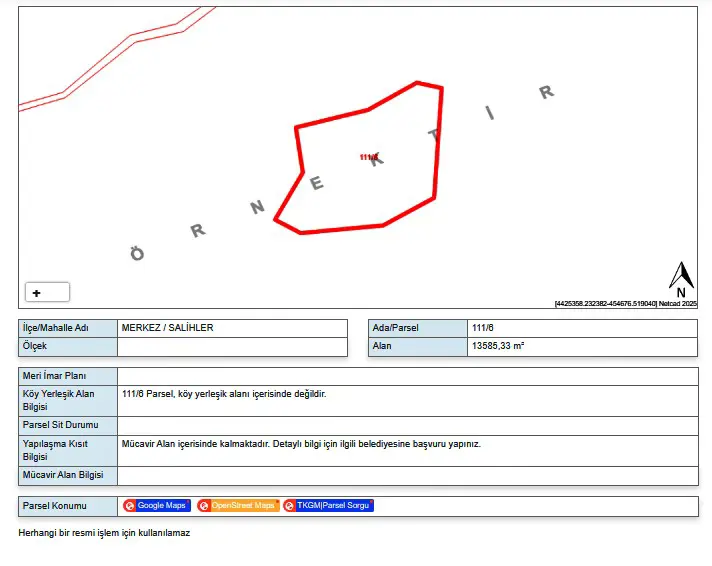Open parcel location in OpenStreet Maps
712x566 pixels.
point(238,506)
